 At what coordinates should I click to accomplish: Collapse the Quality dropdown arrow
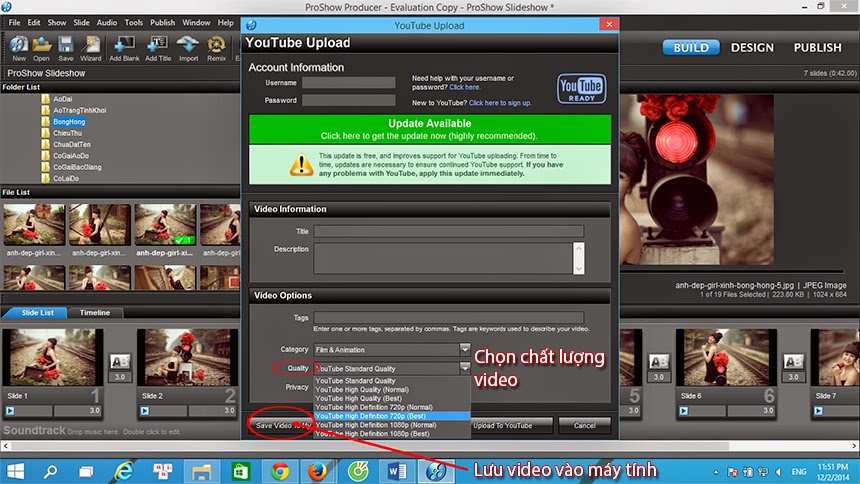[x=465, y=368]
